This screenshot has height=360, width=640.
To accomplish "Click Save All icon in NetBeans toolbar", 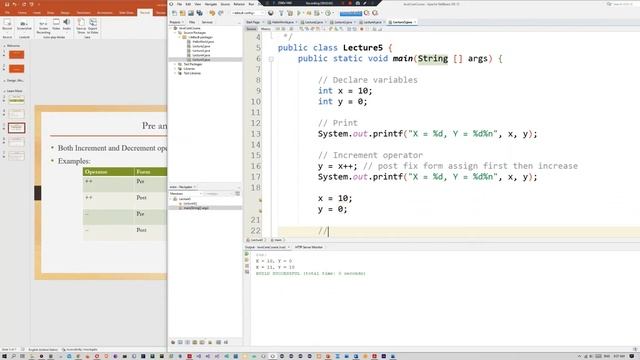I will coord(199,13).
